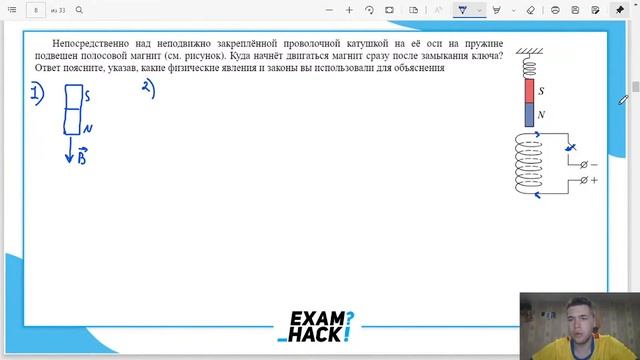The width and height of the screenshot is (640, 360).
Task: Edit the page number field
Action: pyautogui.click(x=36, y=10)
